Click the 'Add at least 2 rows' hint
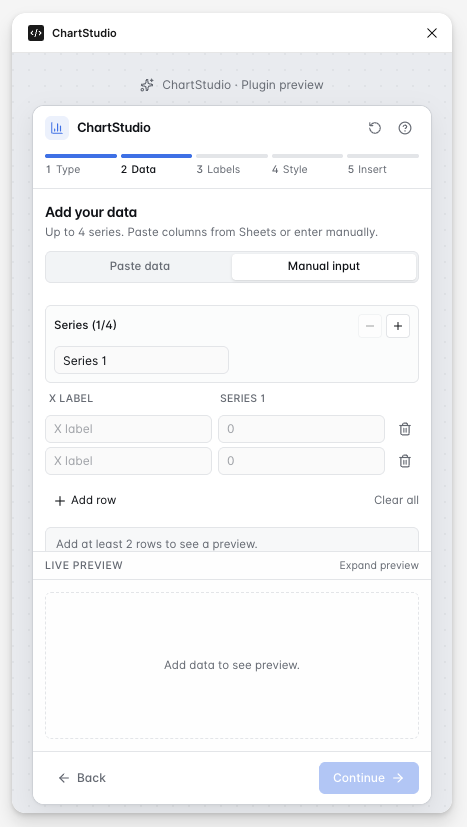Screen dimensions: 467x827 (157, 544)
